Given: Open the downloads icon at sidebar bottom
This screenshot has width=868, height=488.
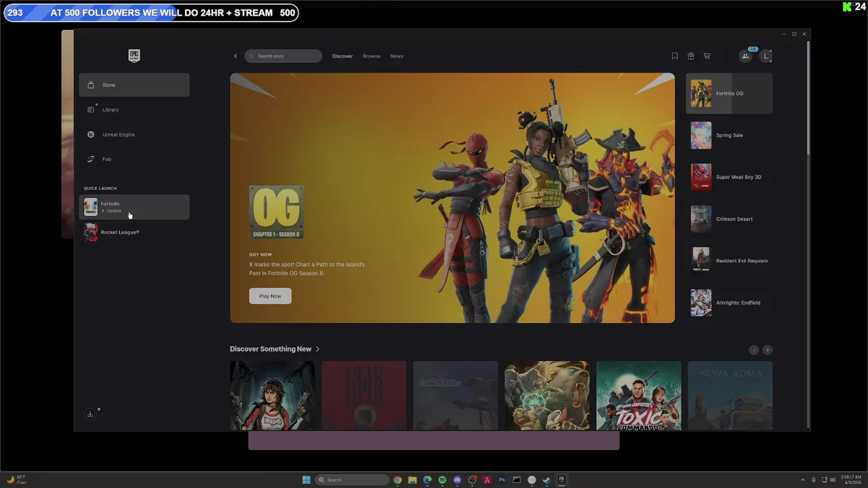Looking at the screenshot, I should click(x=90, y=414).
